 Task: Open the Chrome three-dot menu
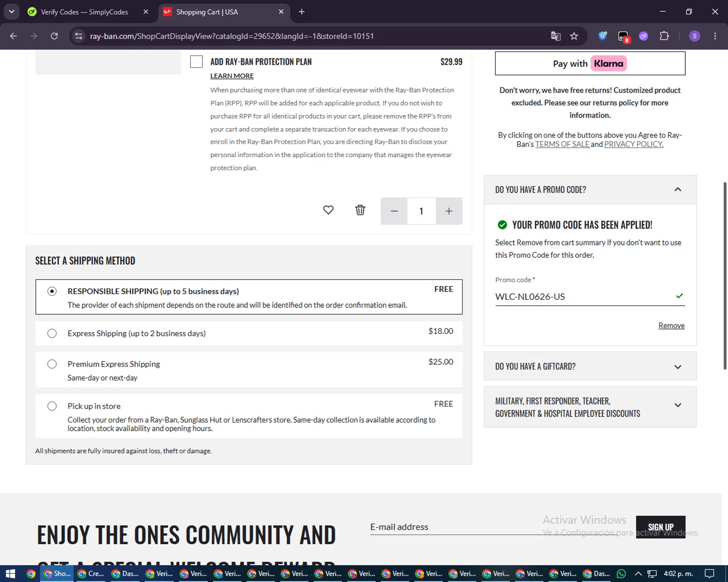(715, 36)
